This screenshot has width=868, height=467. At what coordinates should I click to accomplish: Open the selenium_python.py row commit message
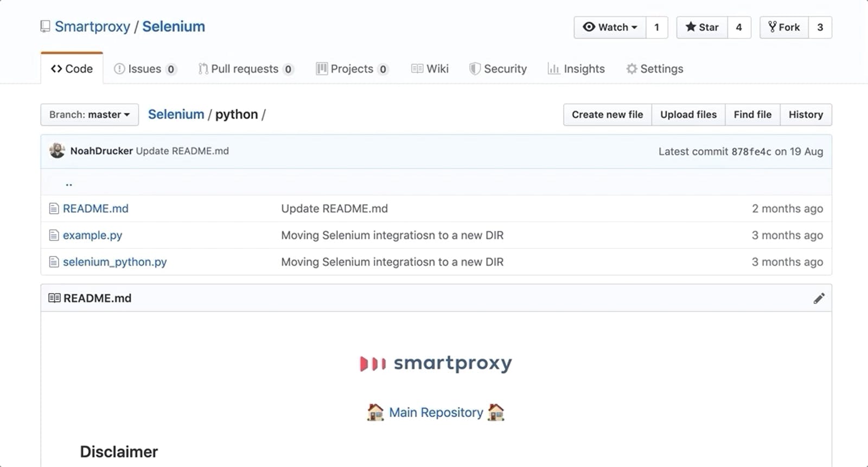point(392,262)
